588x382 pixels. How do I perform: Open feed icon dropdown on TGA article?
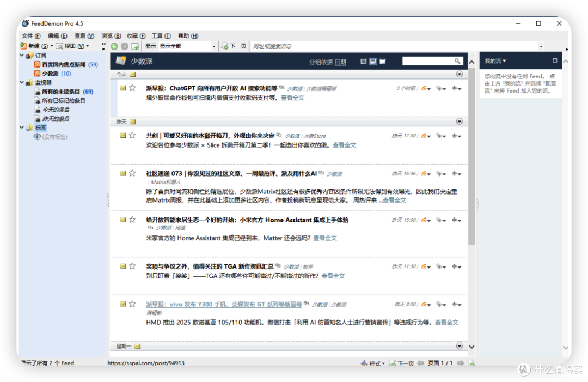pyautogui.click(x=426, y=267)
